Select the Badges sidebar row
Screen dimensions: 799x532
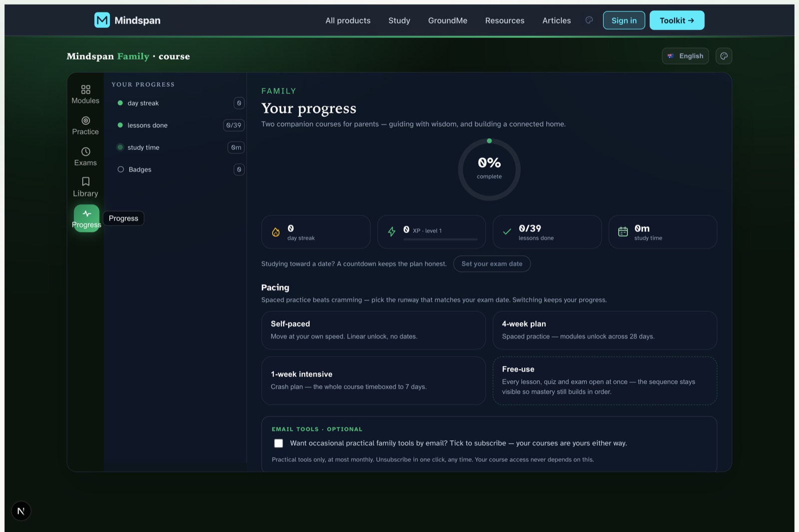tap(178, 170)
